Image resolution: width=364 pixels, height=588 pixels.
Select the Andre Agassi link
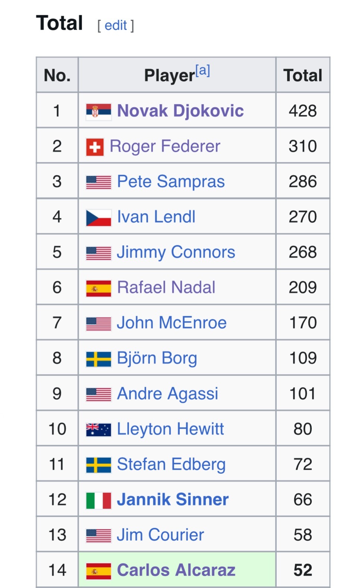tap(167, 394)
